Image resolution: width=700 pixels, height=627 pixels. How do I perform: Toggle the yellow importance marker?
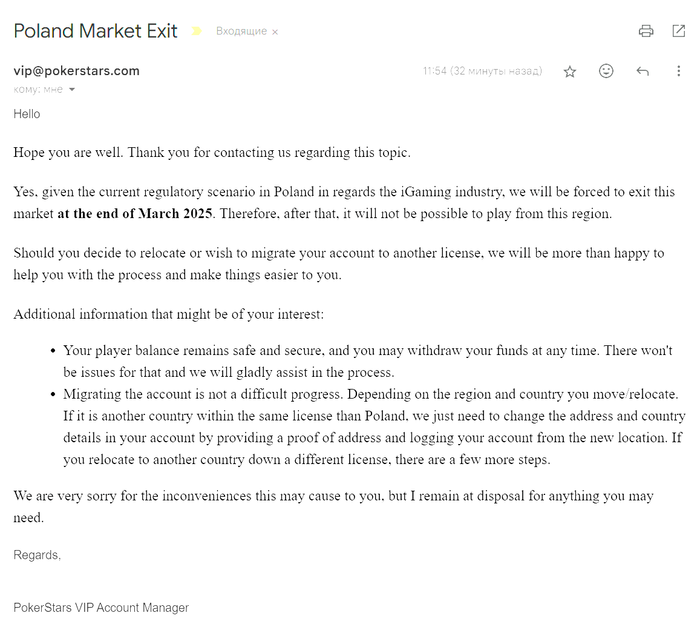click(197, 31)
